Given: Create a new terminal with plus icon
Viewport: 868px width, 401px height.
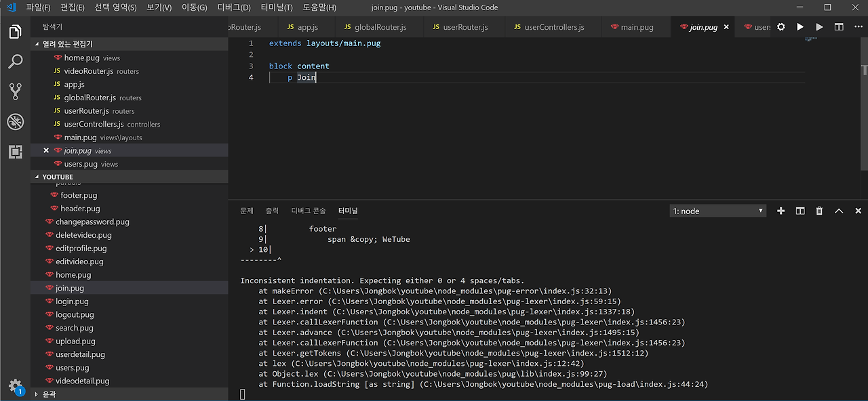Looking at the screenshot, I should pyautogui.click(x=781, y=211).
